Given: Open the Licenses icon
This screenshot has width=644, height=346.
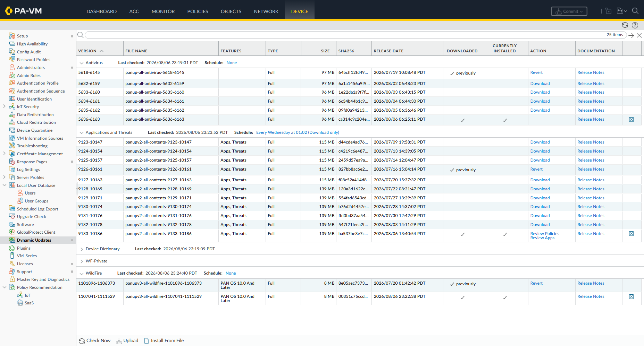Looking at the screenshot, I should click(x=12, y=264).
